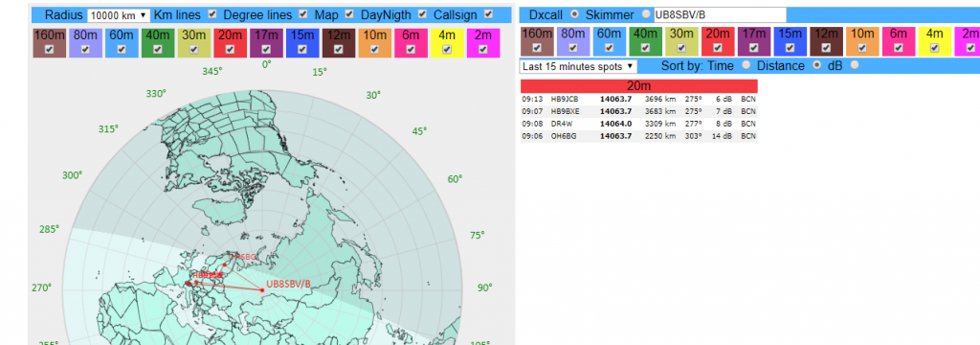
Task: Toggle the red 20m band swatch on map panel
Action: 230,42
